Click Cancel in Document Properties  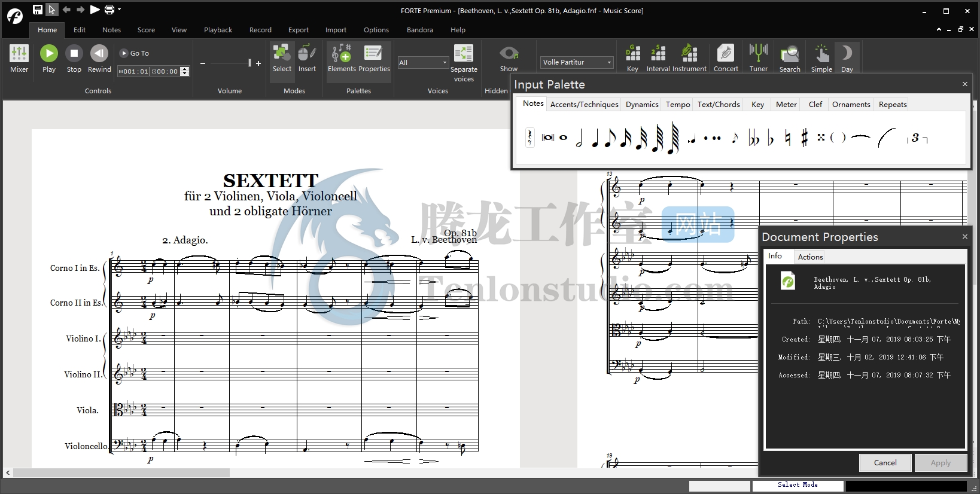coord(885,463)
